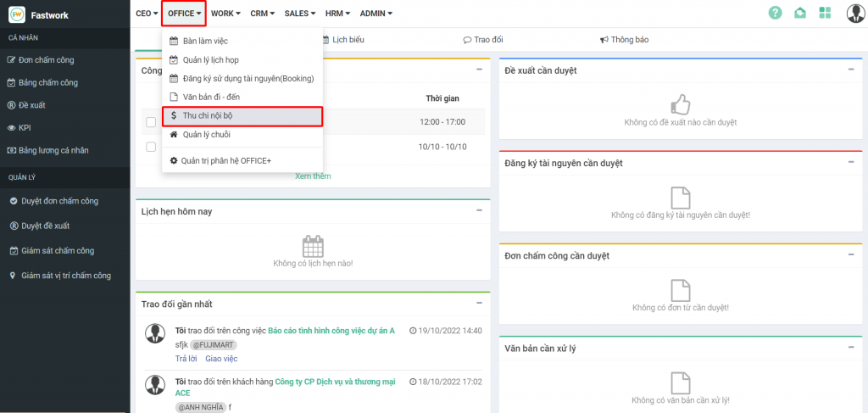Click the dollar icon beside Thu chi nội bộ
Screen dimensions: 868x413
174,115
